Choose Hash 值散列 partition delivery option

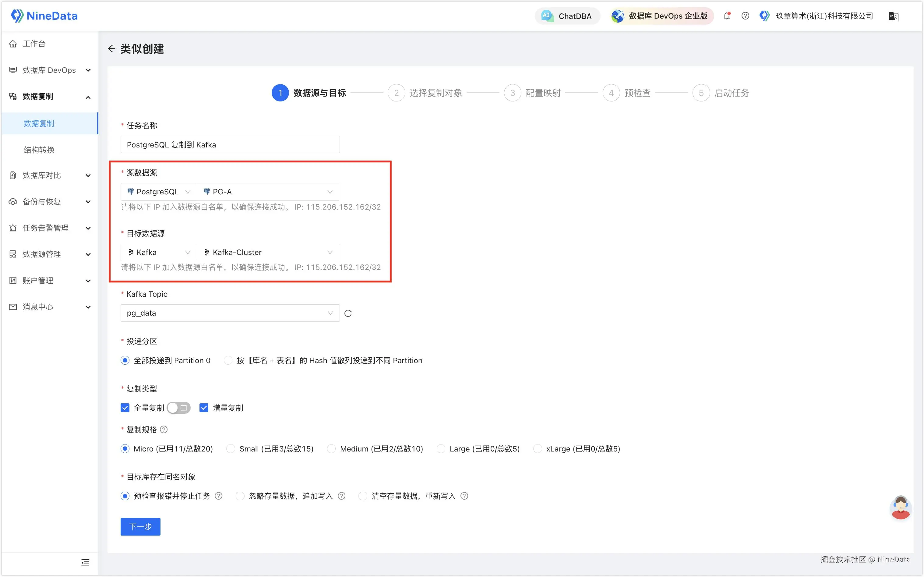[228, 361]
